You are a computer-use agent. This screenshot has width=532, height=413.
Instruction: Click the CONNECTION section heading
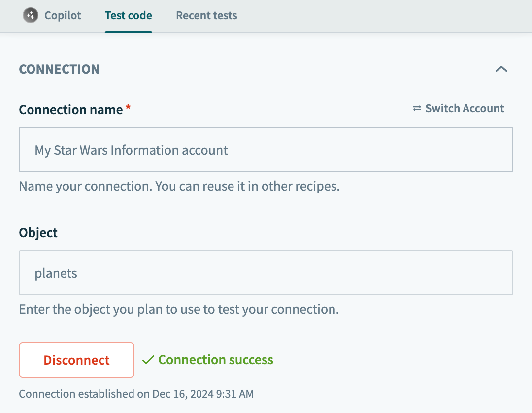point(59,69)
